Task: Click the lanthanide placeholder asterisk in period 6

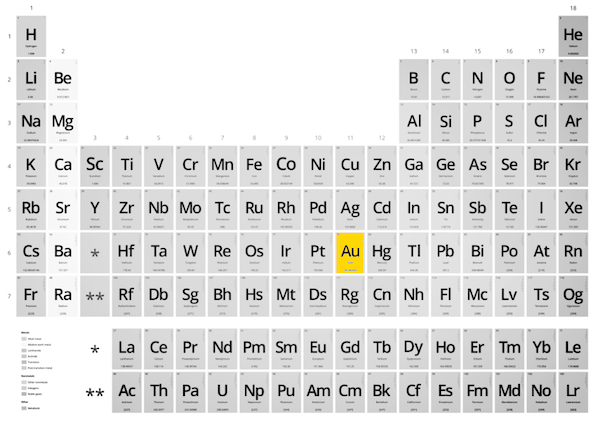Action: [95, 255]
